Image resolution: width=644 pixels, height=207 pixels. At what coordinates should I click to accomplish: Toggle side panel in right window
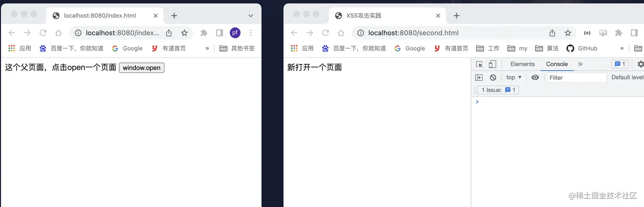pyautogui.click(x=634, y=33)
